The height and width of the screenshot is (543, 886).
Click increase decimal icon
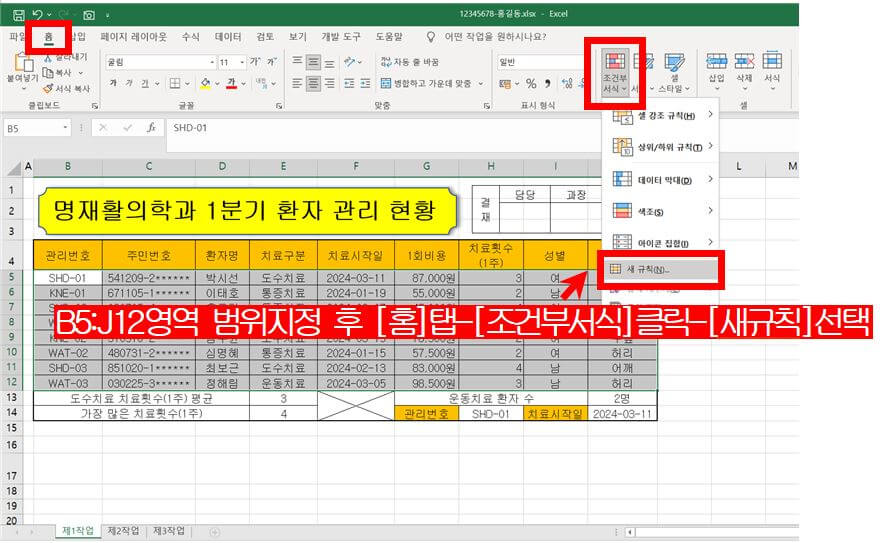[x=567, y=84]
